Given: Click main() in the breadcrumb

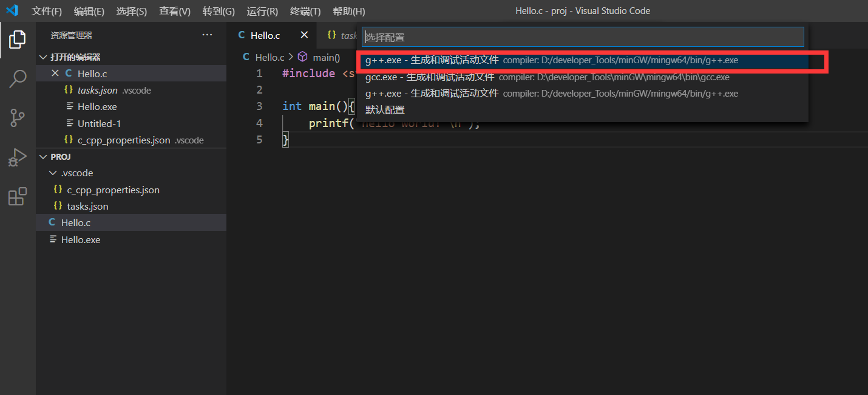Looking at the screenshot, I should (x=326, y=57).
